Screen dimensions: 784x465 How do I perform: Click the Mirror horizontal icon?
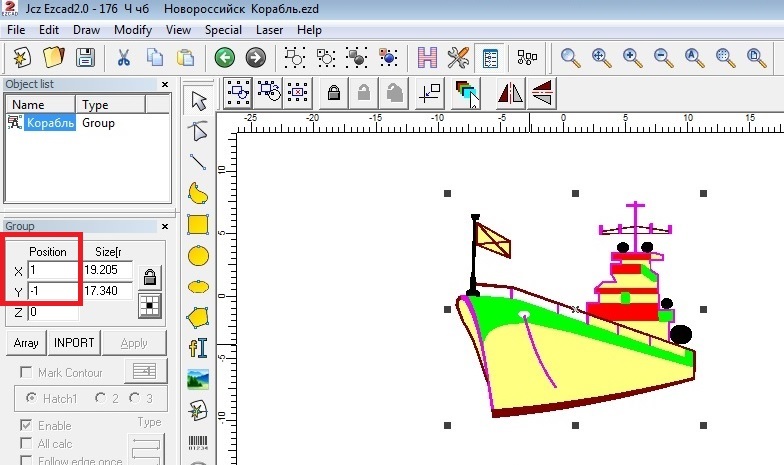(x=511, y=94)
